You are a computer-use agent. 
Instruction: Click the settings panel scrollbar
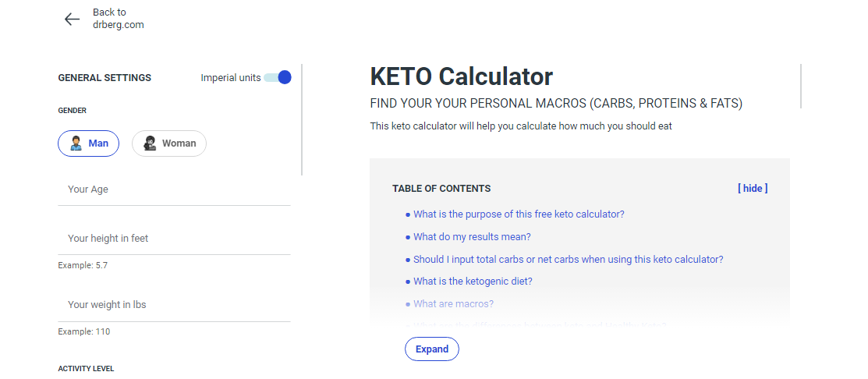click(302, 119)
